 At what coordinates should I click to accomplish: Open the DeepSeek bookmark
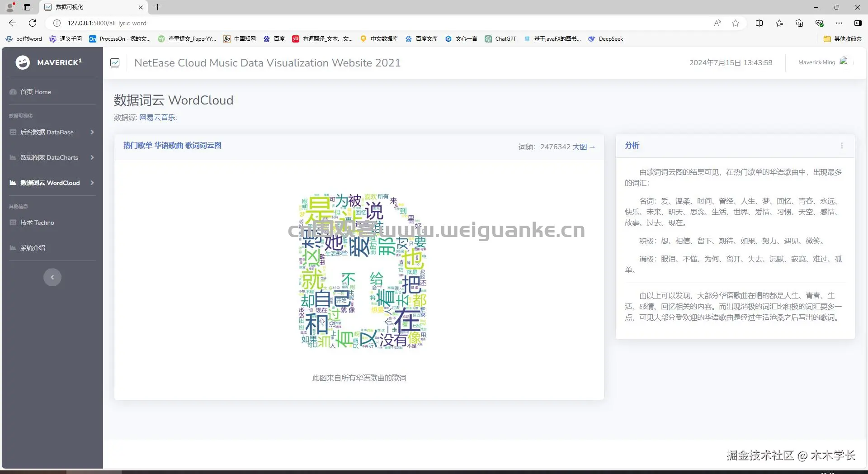point(605,39)
